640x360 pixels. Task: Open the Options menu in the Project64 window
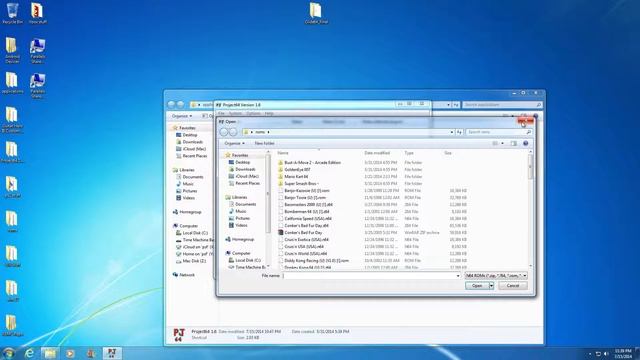(x=253, y=113)
